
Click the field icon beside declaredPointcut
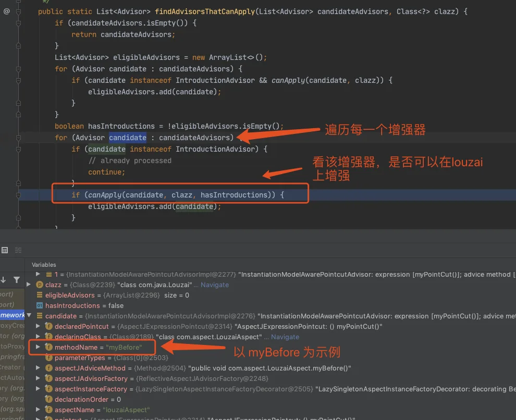pos(48,326)
